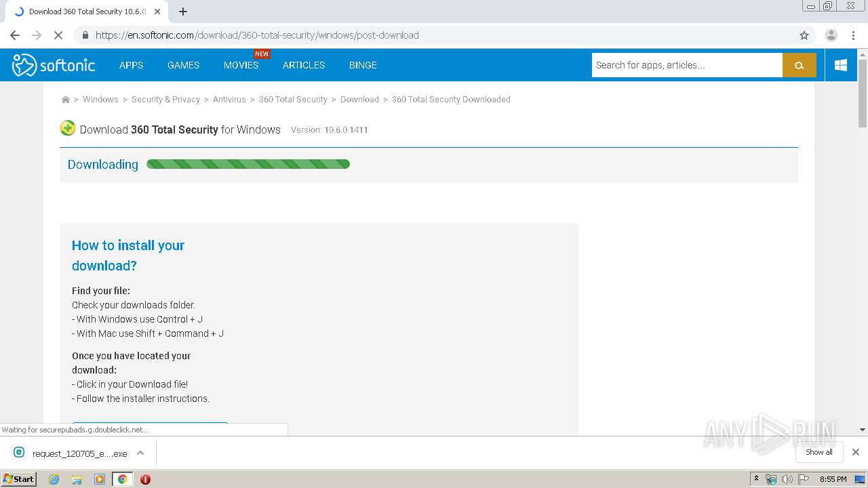
Task: Click the 360 Total Security breadcrumb
Action: pos(293,100)
